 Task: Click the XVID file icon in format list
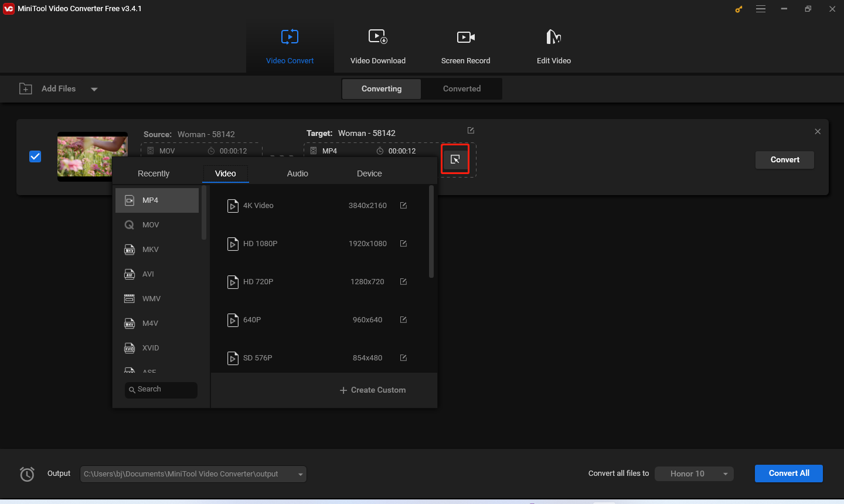[130, 348]
